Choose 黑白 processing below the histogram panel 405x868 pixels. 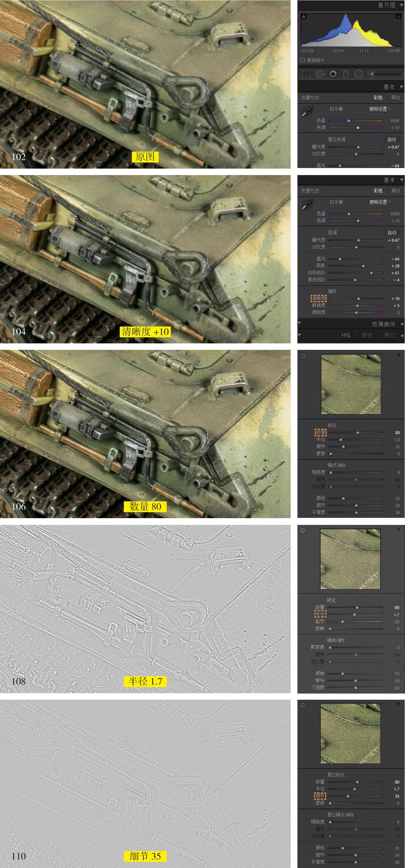395,98
